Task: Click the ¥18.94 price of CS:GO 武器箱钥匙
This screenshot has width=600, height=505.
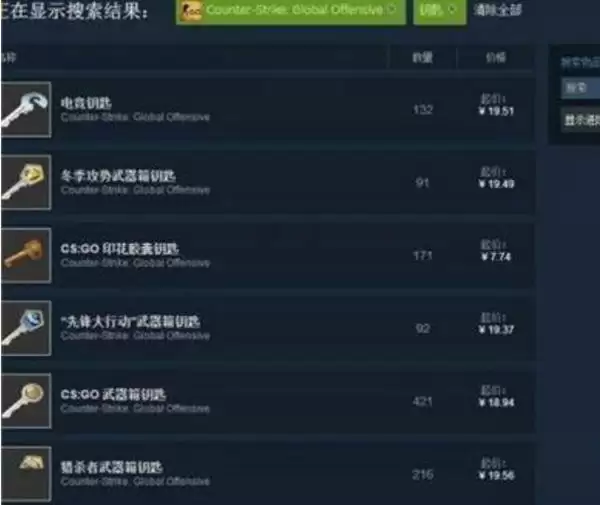Action: pos(496,402)
